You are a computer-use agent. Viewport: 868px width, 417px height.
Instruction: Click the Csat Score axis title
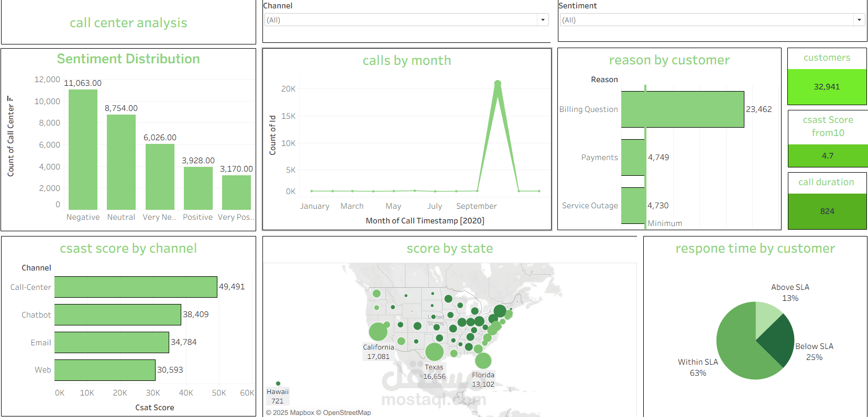(155, 408)
